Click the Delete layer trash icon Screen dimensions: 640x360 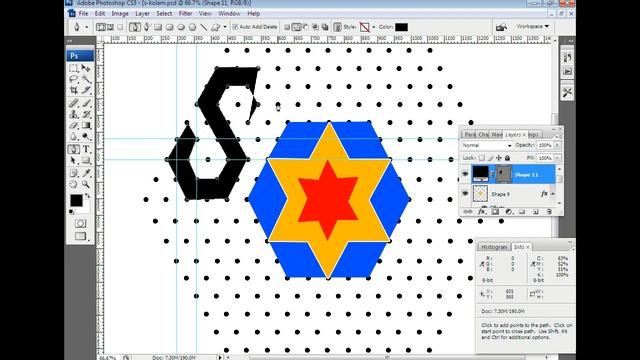(549, 211)
